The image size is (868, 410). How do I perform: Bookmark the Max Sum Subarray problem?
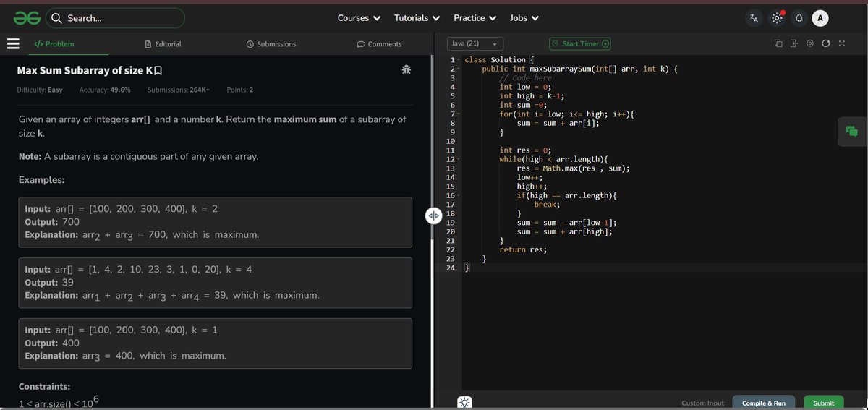coord(158,71)
